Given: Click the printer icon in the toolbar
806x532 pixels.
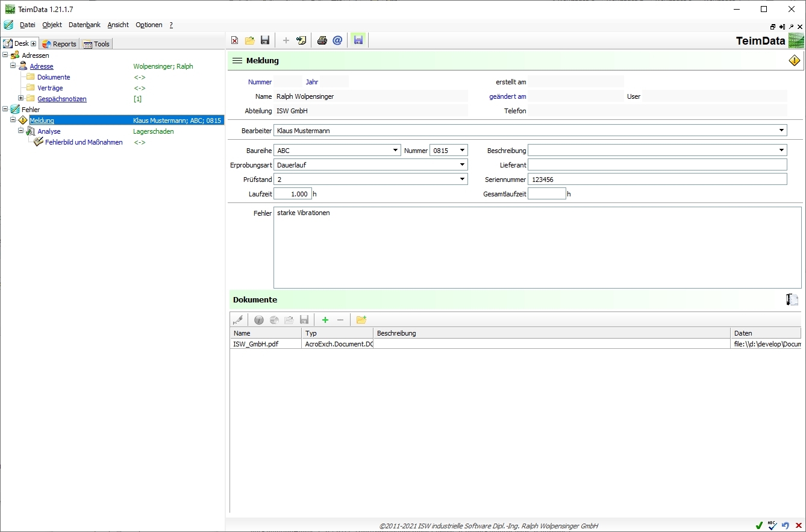Looking at the screenshot, I should pos(322,40).
